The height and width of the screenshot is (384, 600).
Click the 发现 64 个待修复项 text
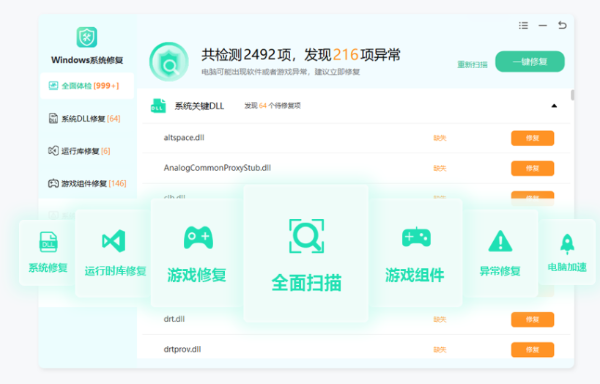click(272, 106)
